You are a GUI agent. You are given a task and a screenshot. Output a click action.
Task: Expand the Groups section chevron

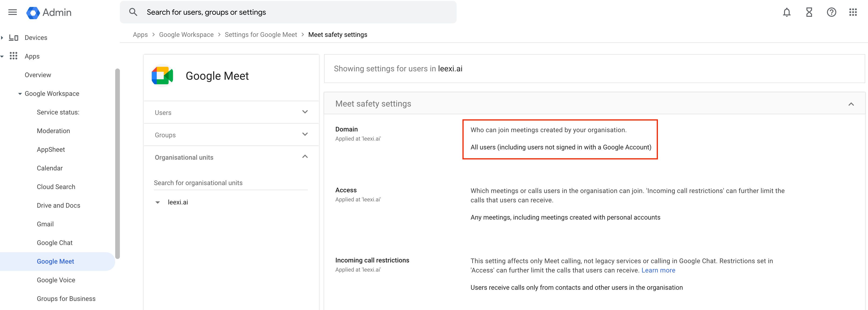[305, 134]
